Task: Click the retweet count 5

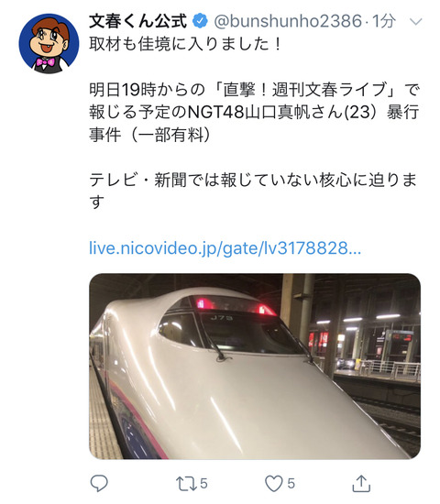Action: (203, 484)
